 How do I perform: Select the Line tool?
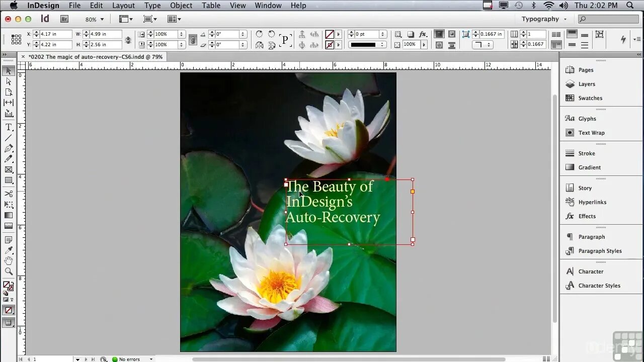9,138
